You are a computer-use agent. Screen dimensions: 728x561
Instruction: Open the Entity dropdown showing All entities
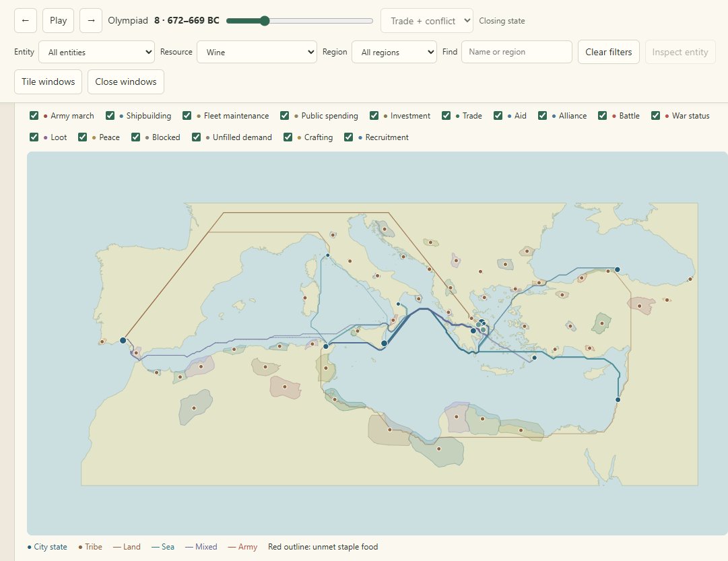(x=96, y=52)
